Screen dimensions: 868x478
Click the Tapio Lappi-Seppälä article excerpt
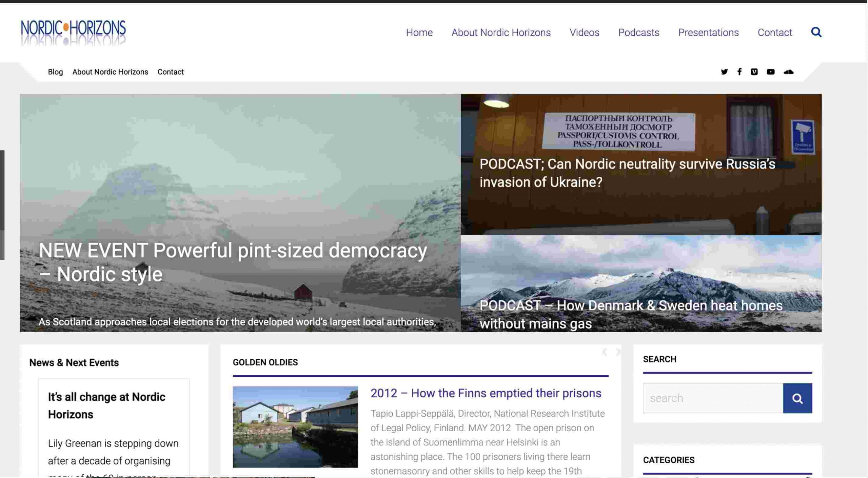[488, 442]
